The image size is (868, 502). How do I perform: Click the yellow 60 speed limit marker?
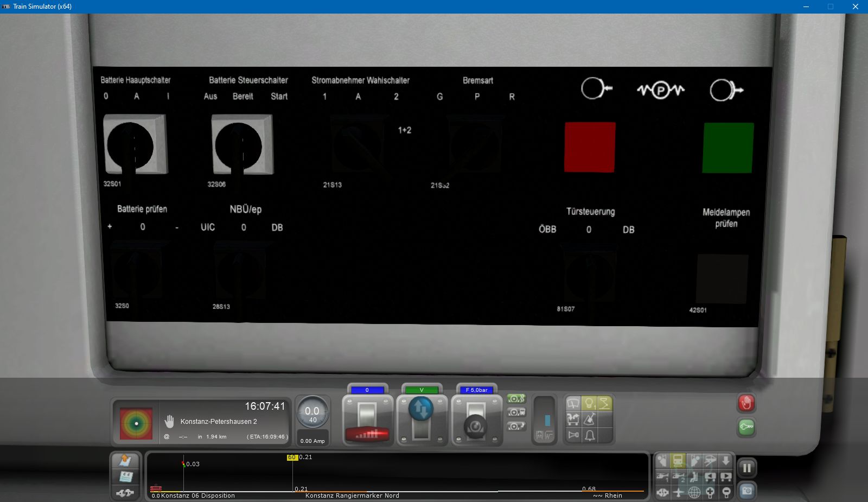tap(292, 457)
